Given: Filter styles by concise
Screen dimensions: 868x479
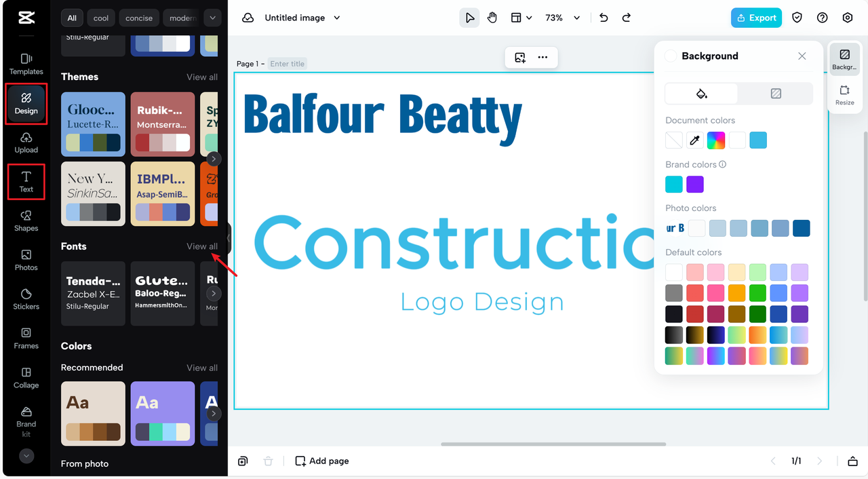Looking at the screenshot, I should pyautogui.click(x=139, y=18).
